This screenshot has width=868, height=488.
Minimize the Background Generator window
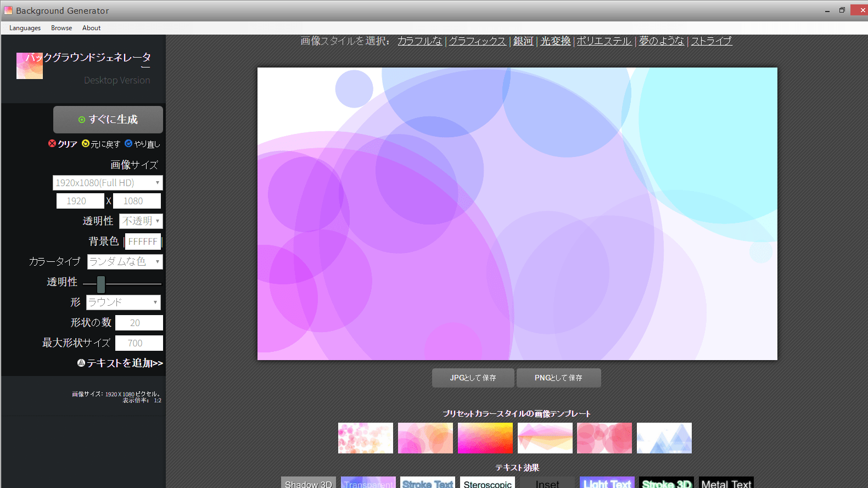click(x=827, y=10)
